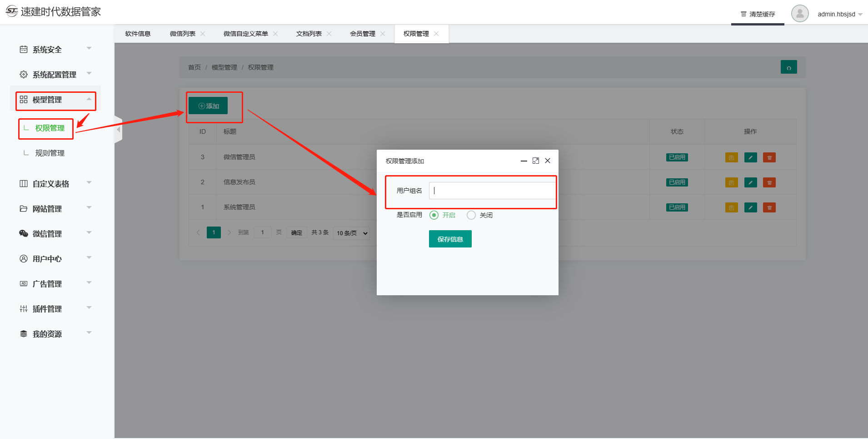The height and width of the screenshot is (439, 868).
Task: Click the 确定 pagination button
Action: [x=297, y=232]
